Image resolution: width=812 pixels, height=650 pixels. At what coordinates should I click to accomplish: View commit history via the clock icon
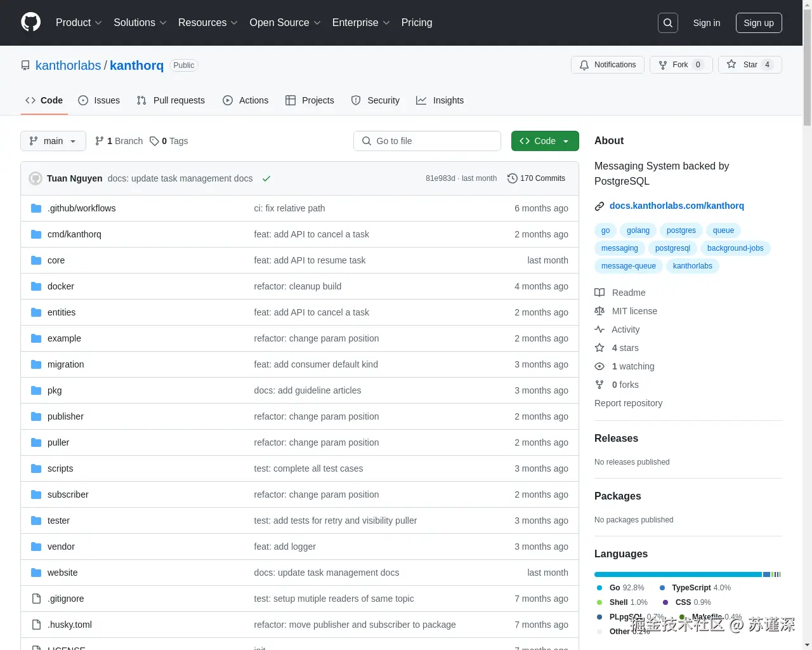512,178
